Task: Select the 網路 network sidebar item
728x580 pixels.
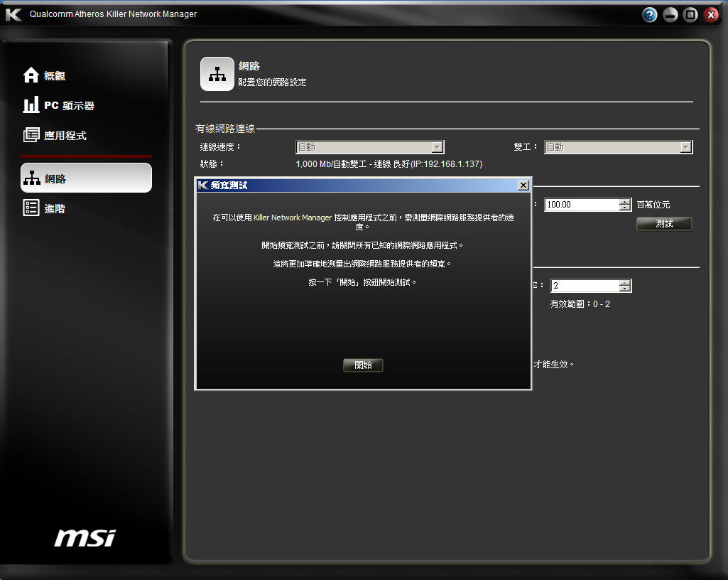Action: coord(87,178)
